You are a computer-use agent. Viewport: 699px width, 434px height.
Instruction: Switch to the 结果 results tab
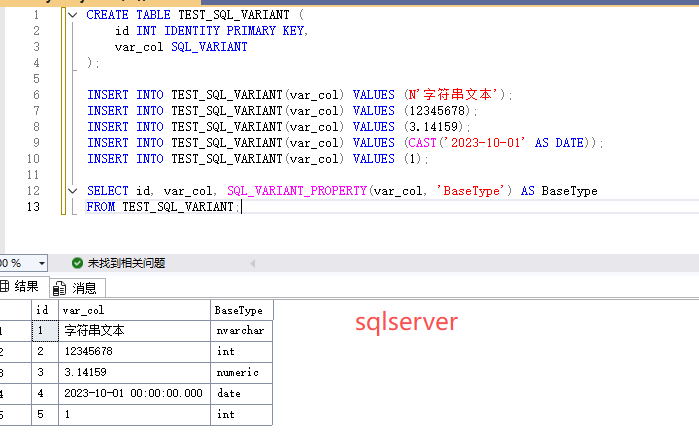coord(23,287)
